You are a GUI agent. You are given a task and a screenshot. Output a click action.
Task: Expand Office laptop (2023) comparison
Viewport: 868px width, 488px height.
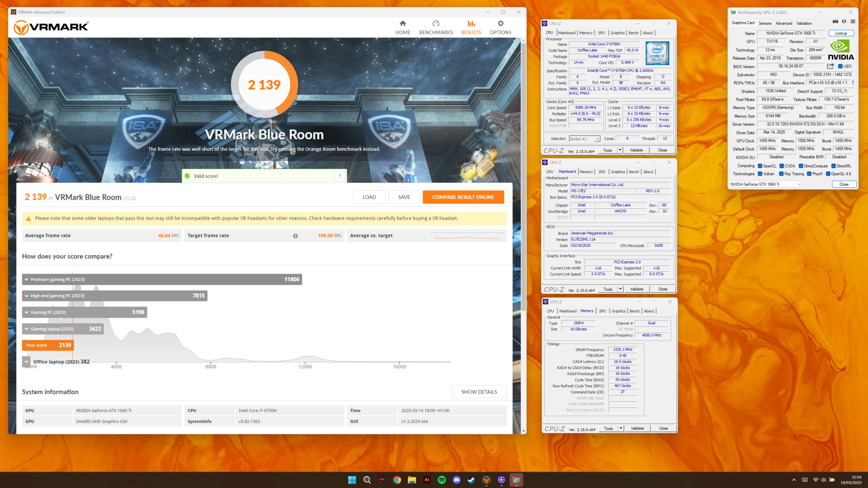pos(26,361)
